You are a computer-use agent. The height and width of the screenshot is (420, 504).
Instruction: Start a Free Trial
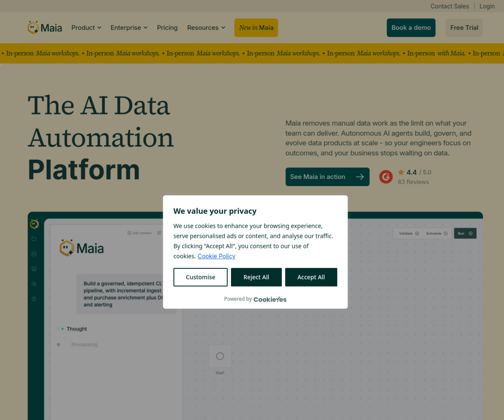[x=464, y=28]
